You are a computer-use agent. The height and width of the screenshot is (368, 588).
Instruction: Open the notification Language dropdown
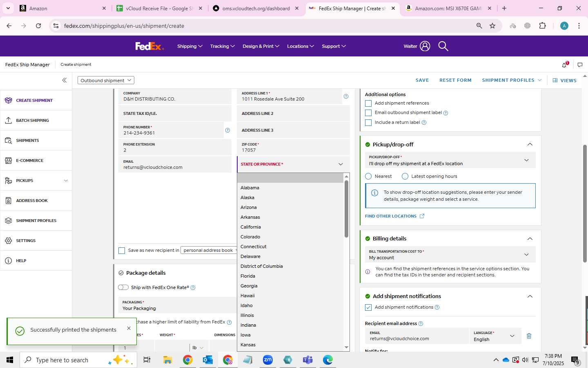tap(495, 336)
